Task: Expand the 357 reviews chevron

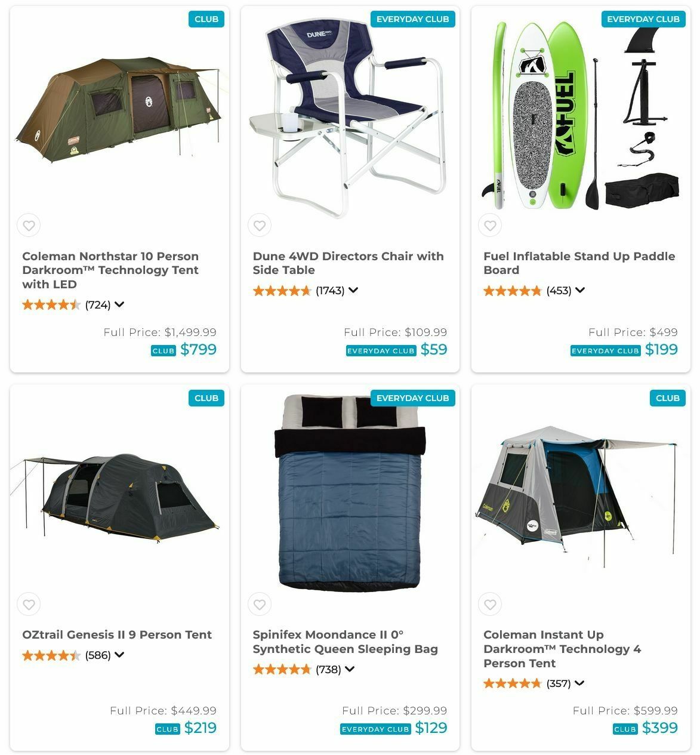Action: pyautogui.click(x=579, y=683)
